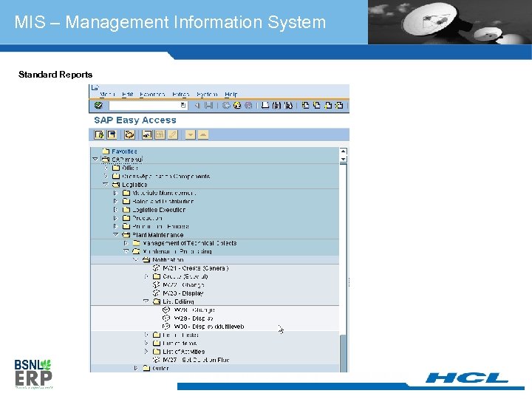Open the System menu
This screenshot has height=399, width=532.
coord(207,94)
